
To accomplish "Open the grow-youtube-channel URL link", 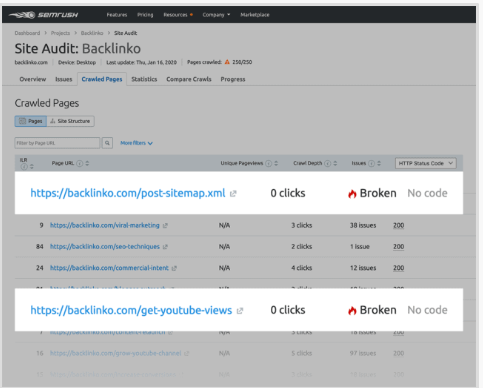I will click(x=115, y=353).
